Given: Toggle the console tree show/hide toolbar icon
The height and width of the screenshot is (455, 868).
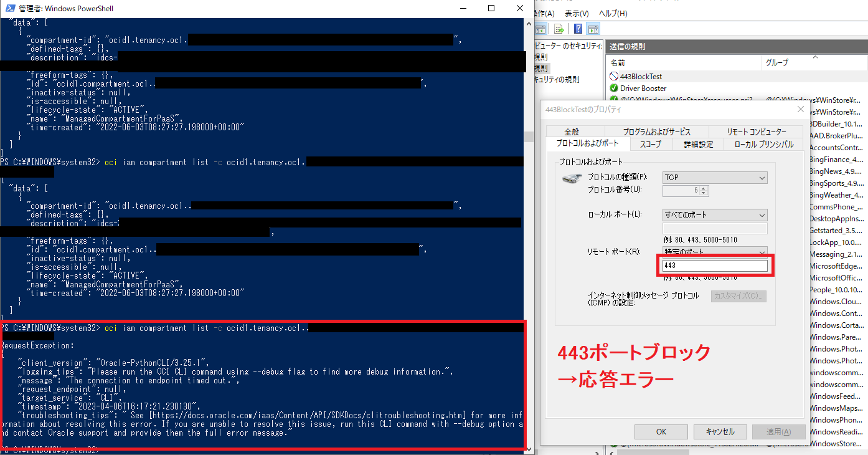Looking at the screenshot, I should coord(540,29).
